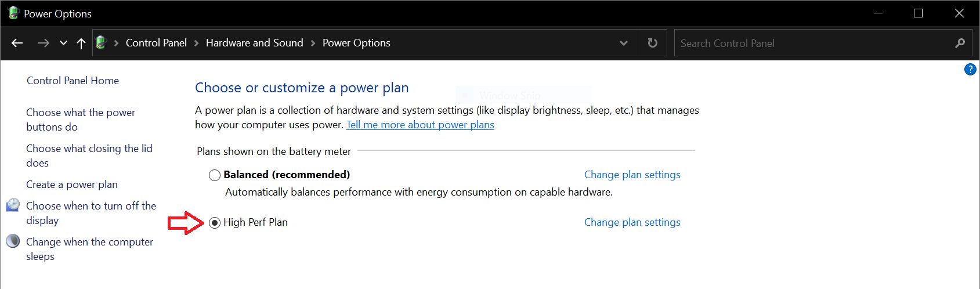Open Hardware and Sound breadcrumb

pos(255,43)
